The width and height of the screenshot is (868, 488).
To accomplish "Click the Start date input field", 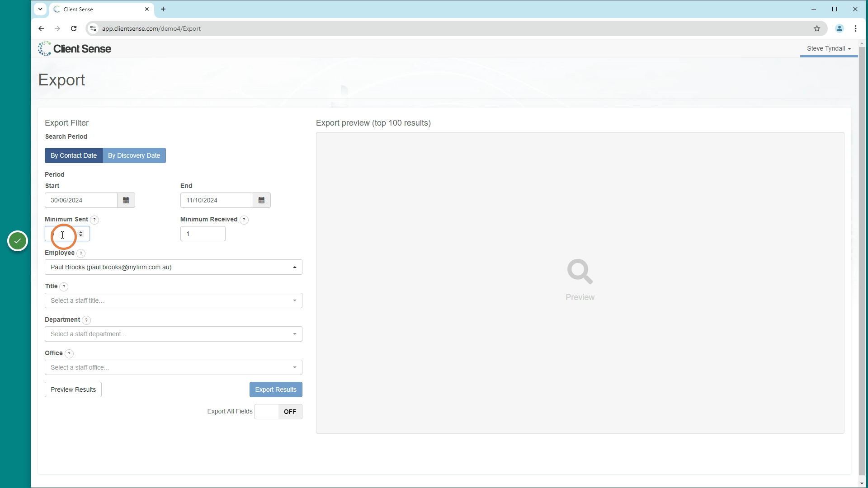I will point(81,200).
